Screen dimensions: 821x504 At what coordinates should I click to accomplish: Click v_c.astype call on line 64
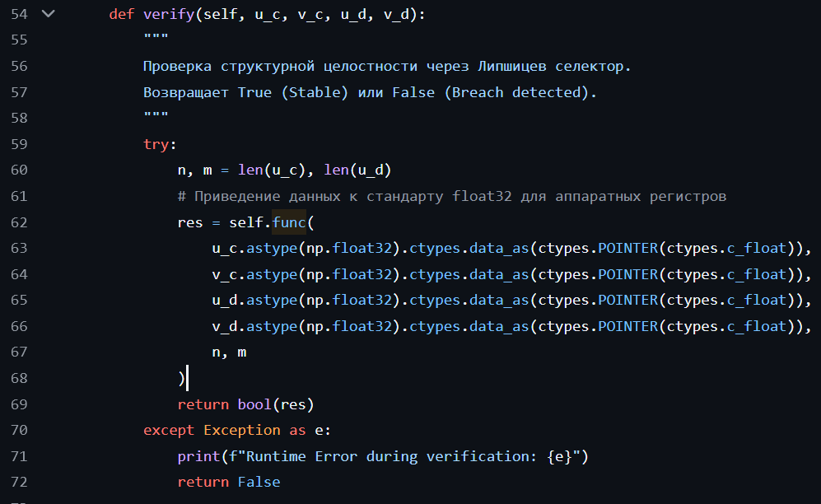(x=254, y=274)
